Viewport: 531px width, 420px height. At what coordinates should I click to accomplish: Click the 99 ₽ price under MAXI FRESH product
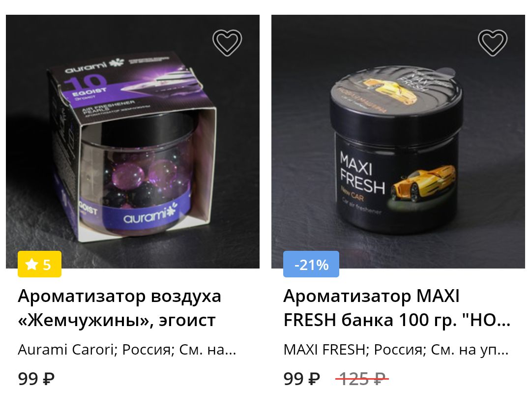pos(302,379)
